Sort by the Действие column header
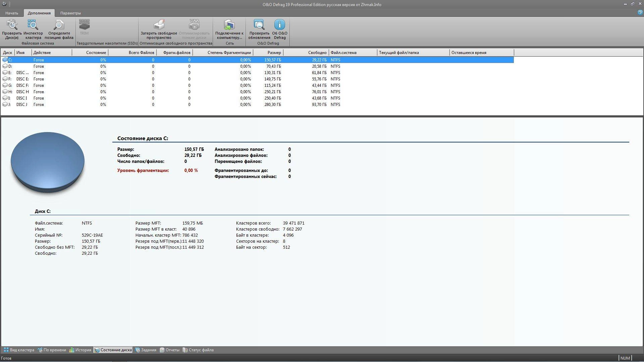 (52, 53)
